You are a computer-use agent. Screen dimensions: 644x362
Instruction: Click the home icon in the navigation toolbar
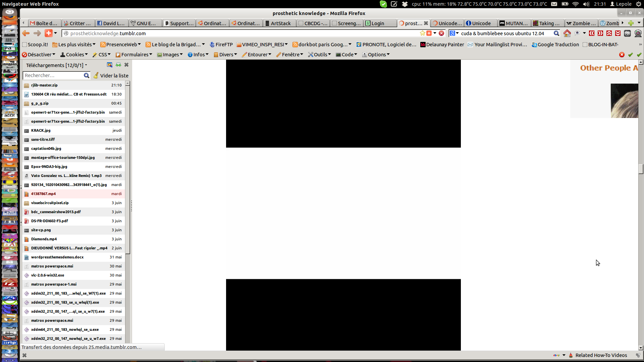tap(567, 33)
